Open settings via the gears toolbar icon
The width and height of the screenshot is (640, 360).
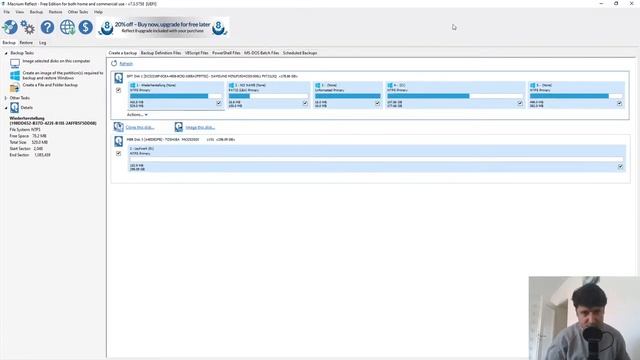coord(28,27)
